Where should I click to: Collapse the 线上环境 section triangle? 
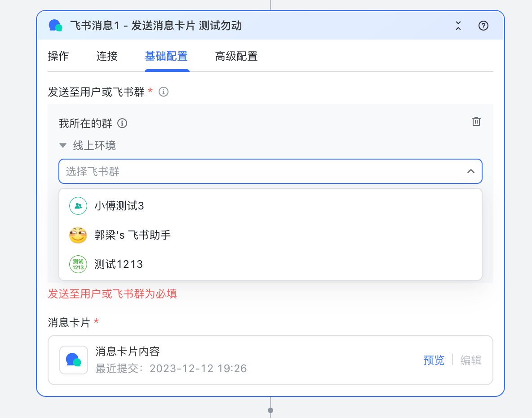63,146
